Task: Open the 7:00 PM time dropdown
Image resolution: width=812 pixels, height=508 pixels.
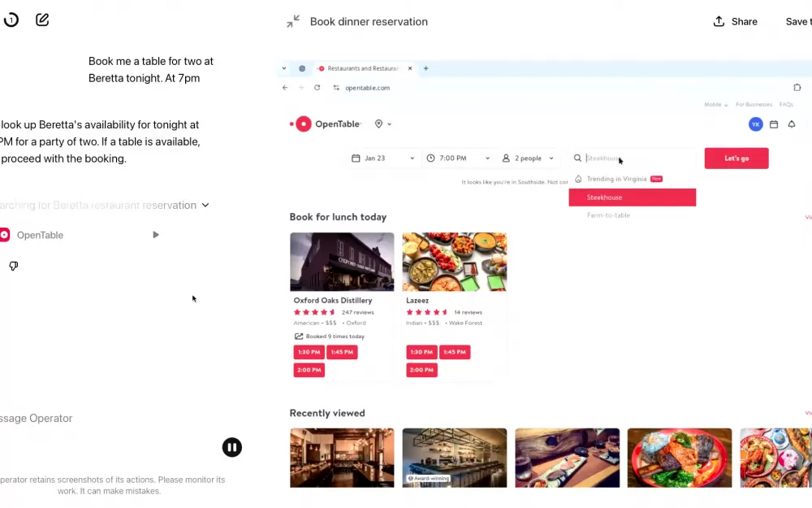Action: tap(458, 158)
